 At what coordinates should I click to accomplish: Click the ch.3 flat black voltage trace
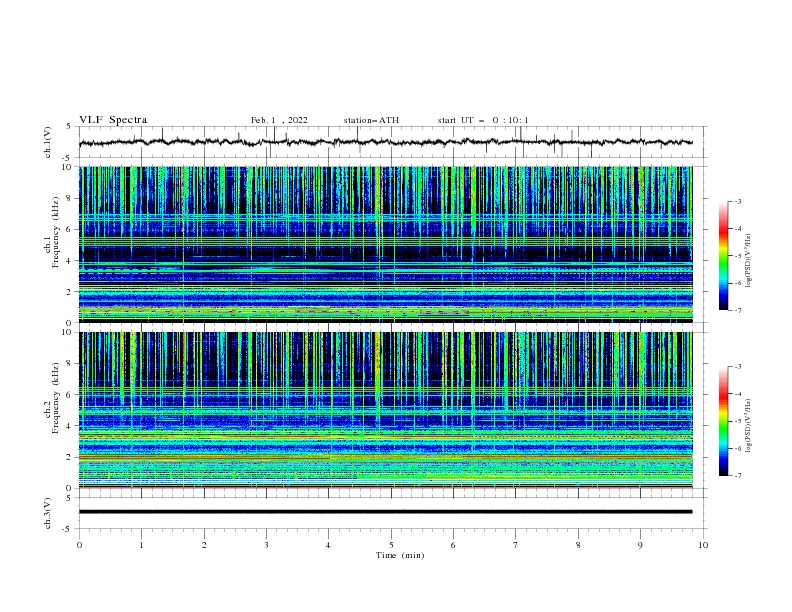pyautogui.click(x=386, y=512)
